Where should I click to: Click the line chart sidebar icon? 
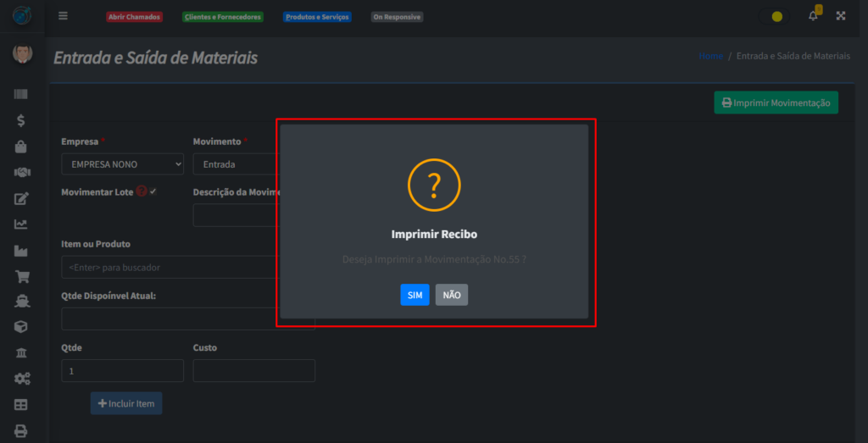[21, 224]
